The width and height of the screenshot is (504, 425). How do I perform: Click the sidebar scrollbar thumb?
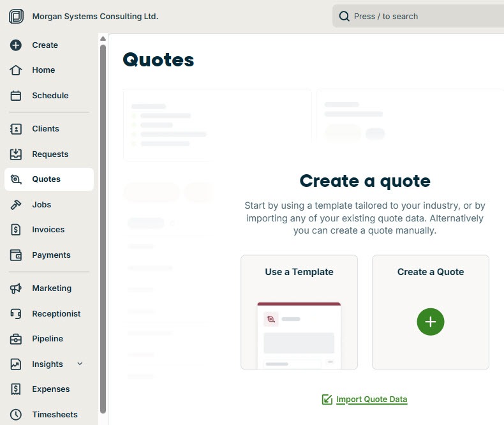tap(103, 229)
